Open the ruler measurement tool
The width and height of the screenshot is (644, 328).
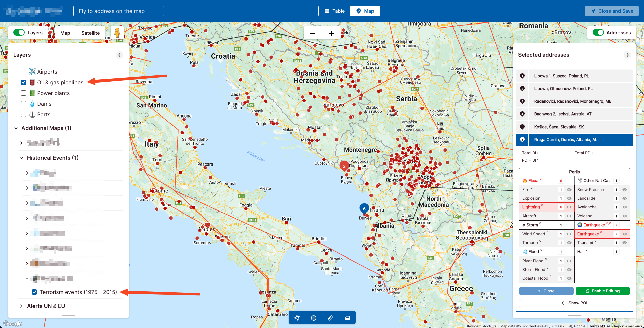[x=330, y=317]
